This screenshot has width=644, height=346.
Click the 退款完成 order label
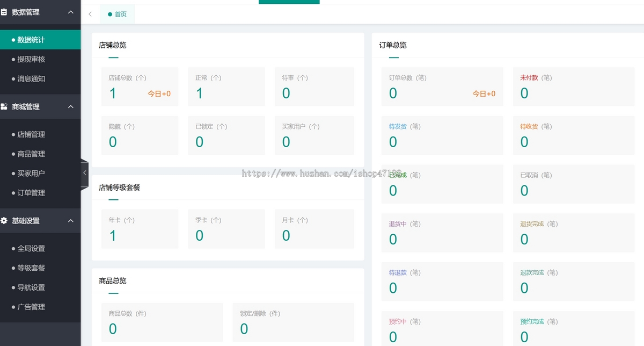point(532,273)
